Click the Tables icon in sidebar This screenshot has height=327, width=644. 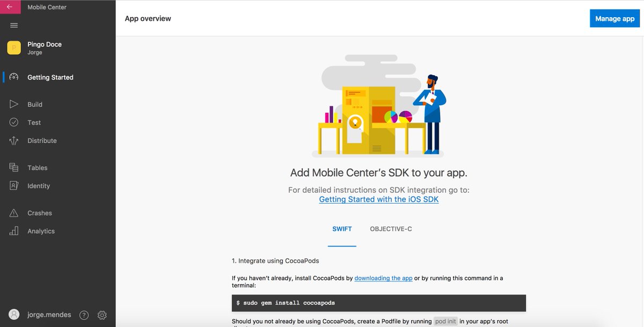click(x=14, y=168)
